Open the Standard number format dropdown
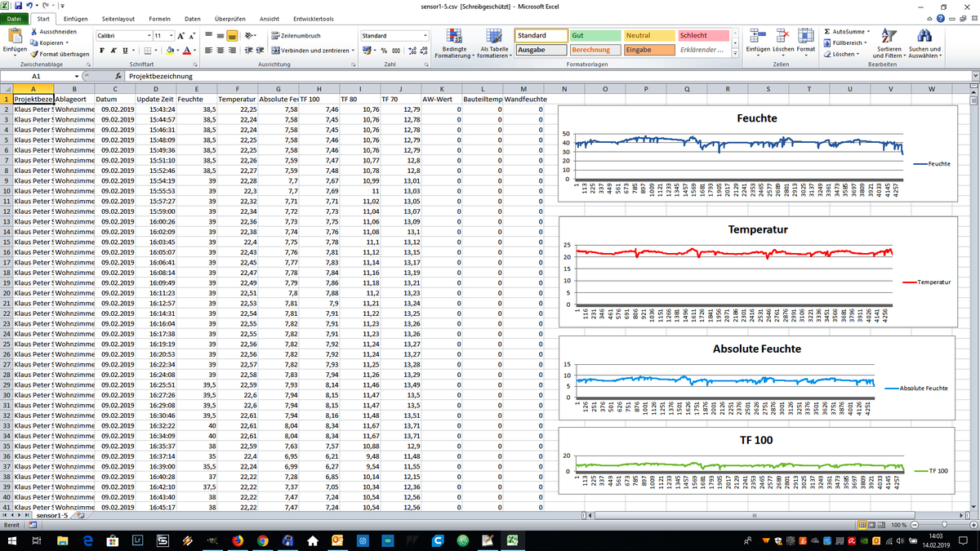Screen dimensions: 980x551 425,36
